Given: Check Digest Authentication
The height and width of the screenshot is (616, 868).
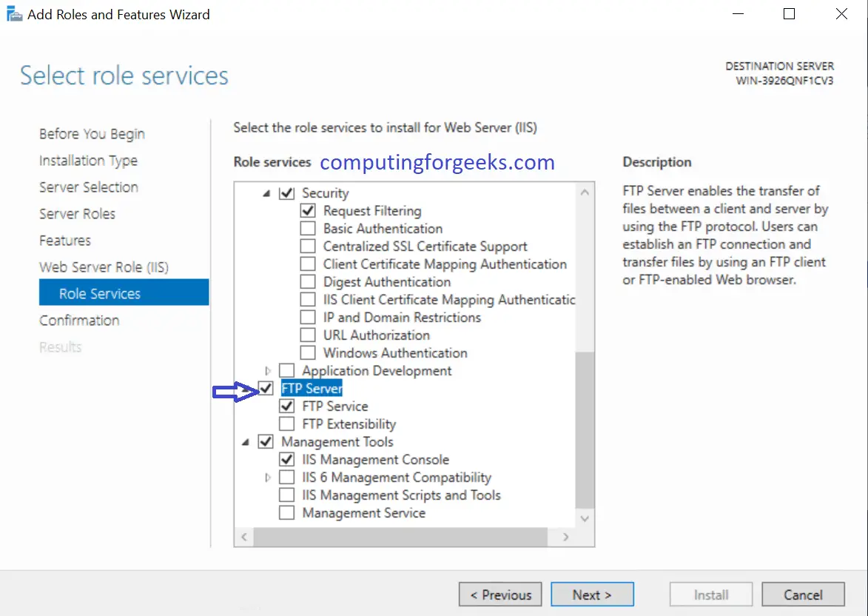Looking at the screenshot, I should tap(308, 281).
